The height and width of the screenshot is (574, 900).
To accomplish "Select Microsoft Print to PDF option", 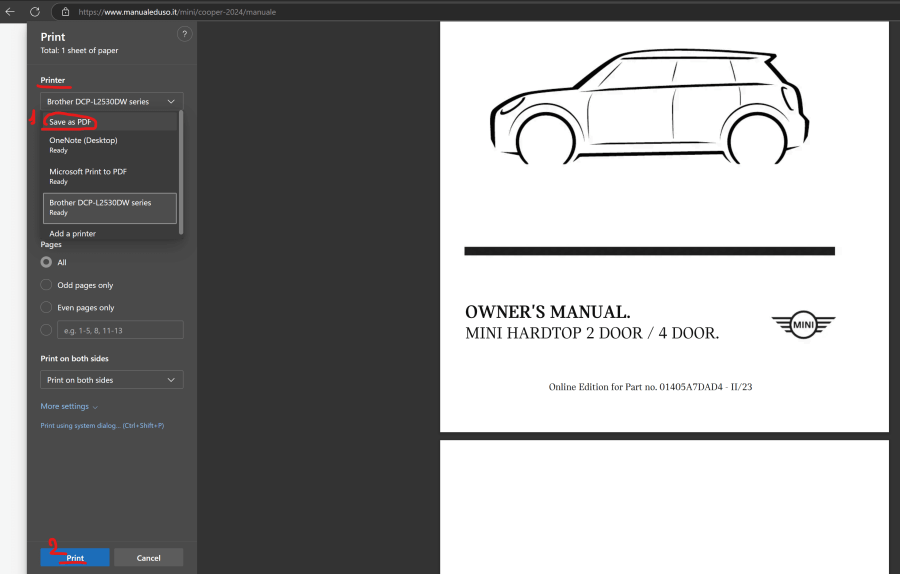I will 88,176.
